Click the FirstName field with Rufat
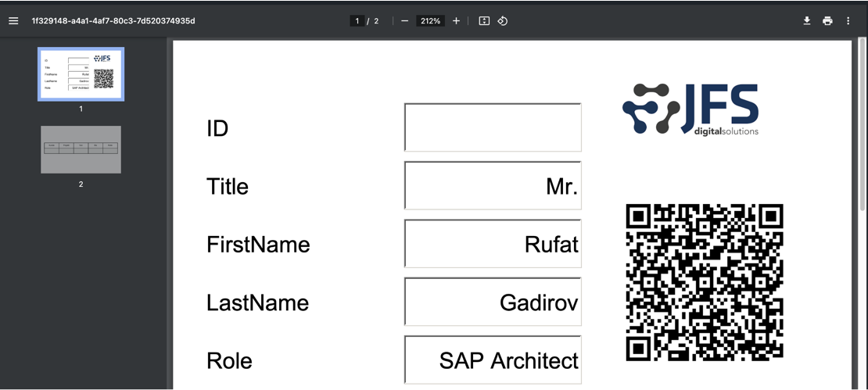This screenshot has height=390, width=868. tap(493, 244)
